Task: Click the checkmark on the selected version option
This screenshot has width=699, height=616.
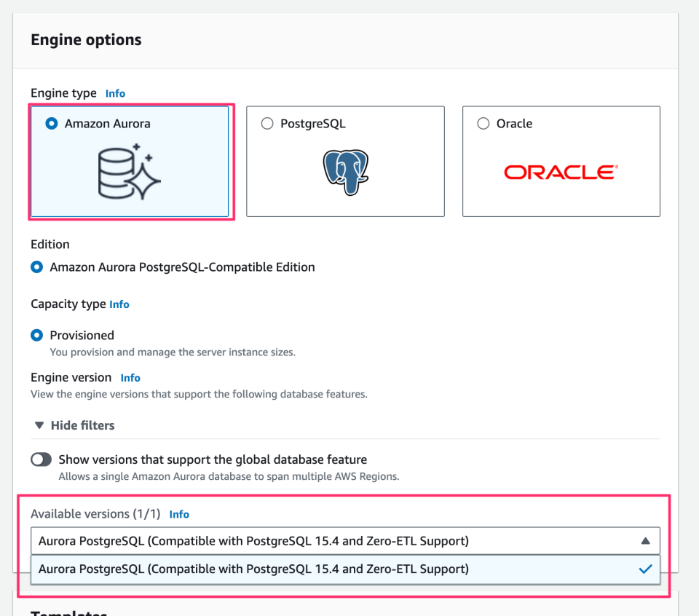Action: tap(645, 569)
